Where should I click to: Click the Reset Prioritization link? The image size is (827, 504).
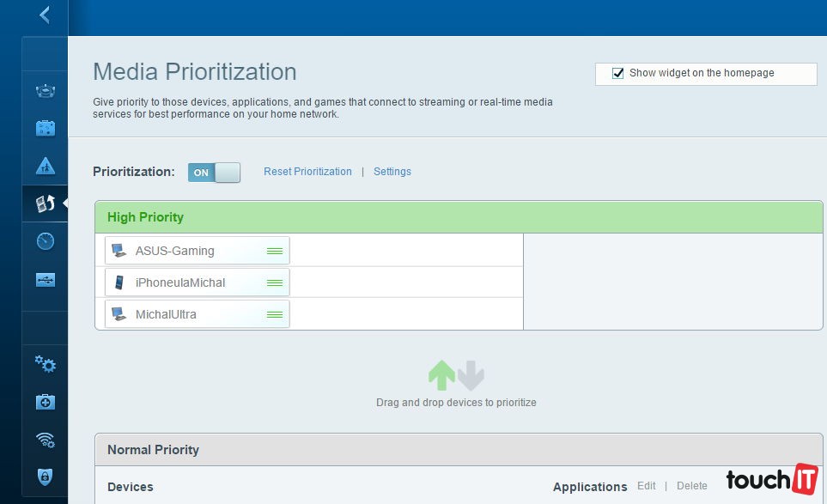[x=307, y=172]
